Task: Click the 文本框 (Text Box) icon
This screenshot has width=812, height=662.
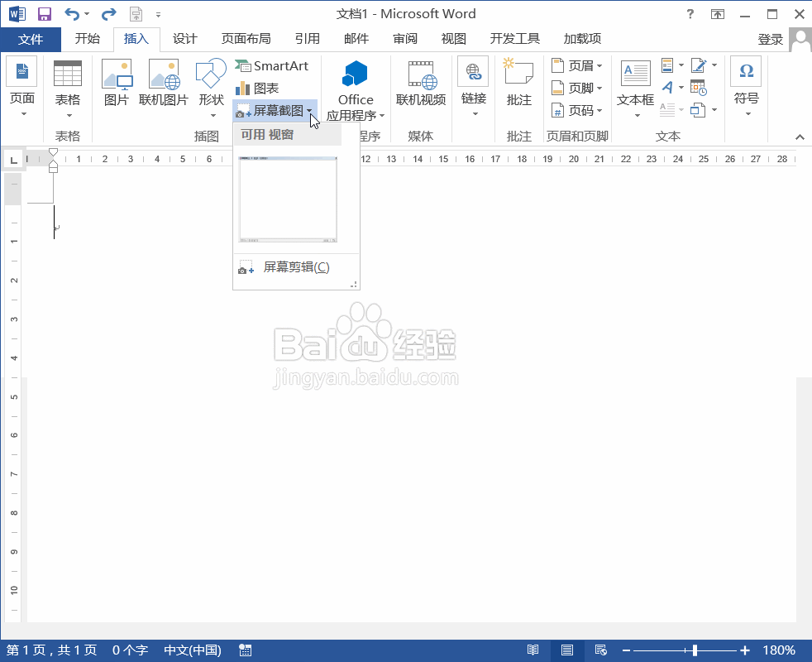Action: click(x=635, y=88)
